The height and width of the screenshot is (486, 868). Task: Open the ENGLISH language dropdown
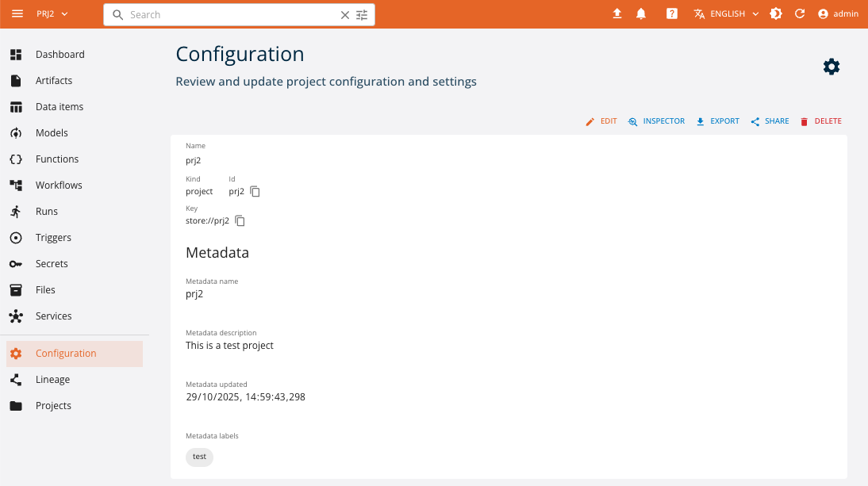click(724, 13)
